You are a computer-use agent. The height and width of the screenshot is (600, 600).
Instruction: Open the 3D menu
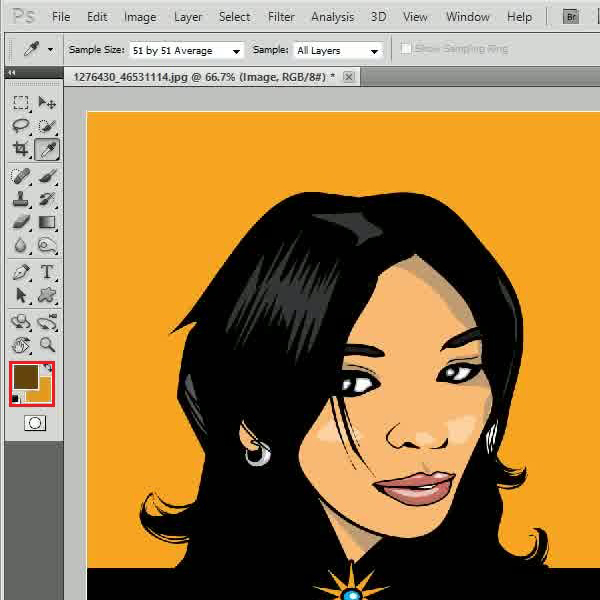[378, 17]
